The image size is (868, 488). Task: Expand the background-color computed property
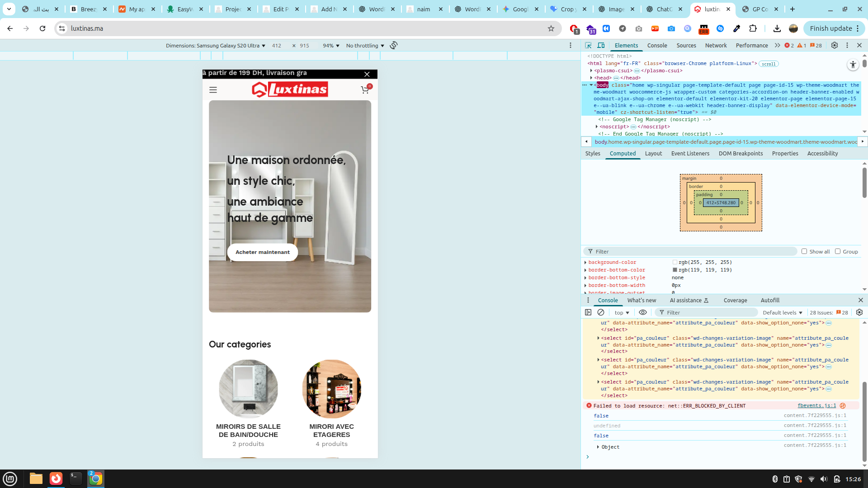coord(585,263)
